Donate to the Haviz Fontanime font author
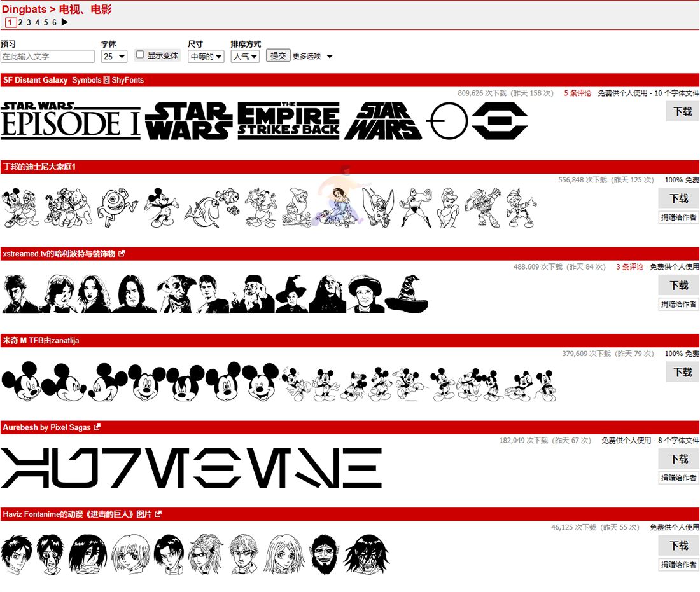 pyautogui.click(x=678, y=565)
